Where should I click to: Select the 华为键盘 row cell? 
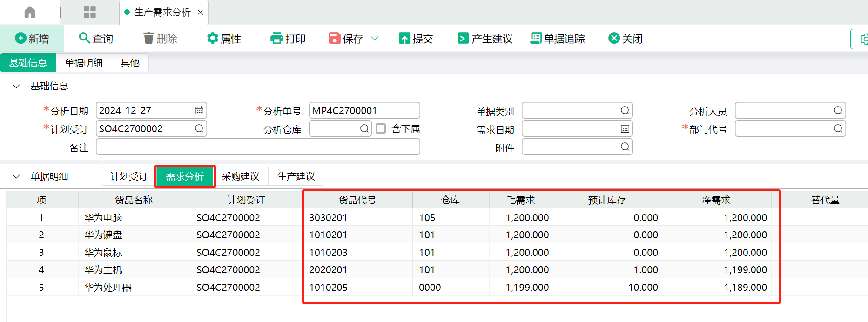tap(134, 235)
